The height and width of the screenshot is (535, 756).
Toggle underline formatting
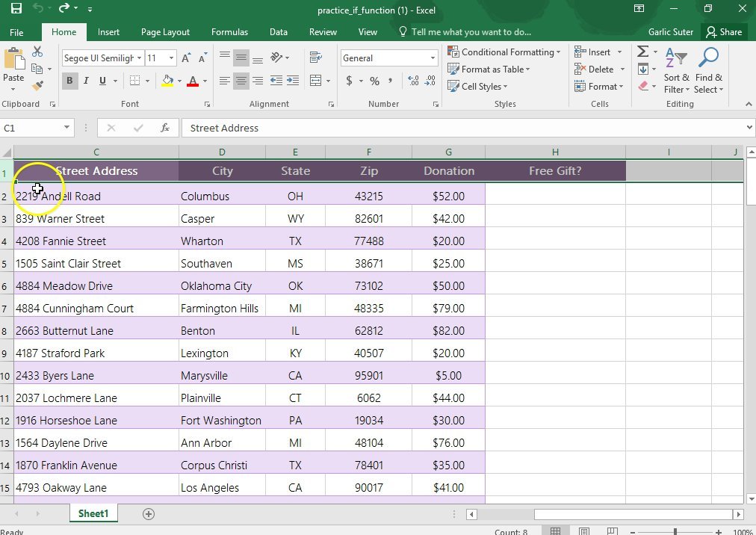coord(102,80)
